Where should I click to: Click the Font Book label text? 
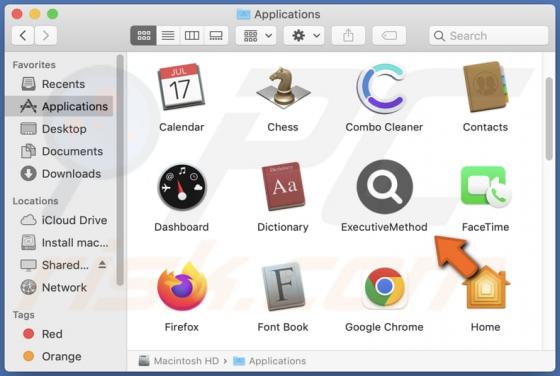coord(283,327)
